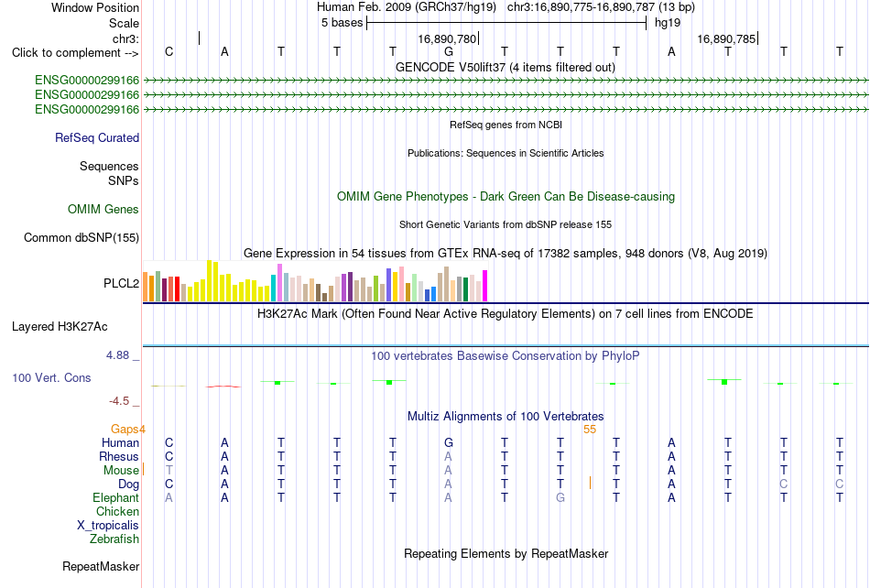Click the magenta last bar of PLCL2 chart
This screenshot has height=588, width=870.
click(485, 286)
